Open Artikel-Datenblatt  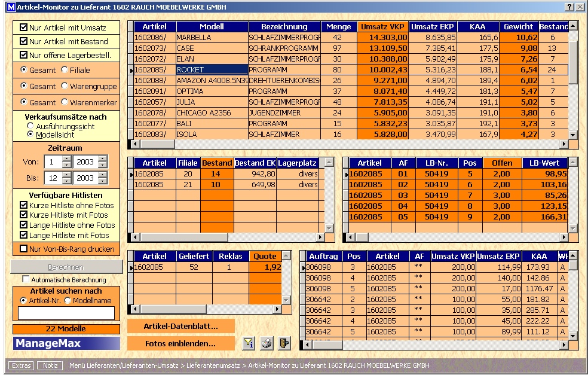(180, 327)
